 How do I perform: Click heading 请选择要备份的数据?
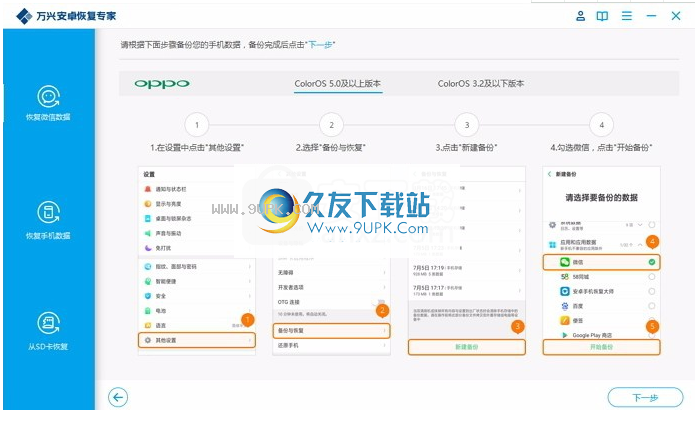tap(601, 198)
